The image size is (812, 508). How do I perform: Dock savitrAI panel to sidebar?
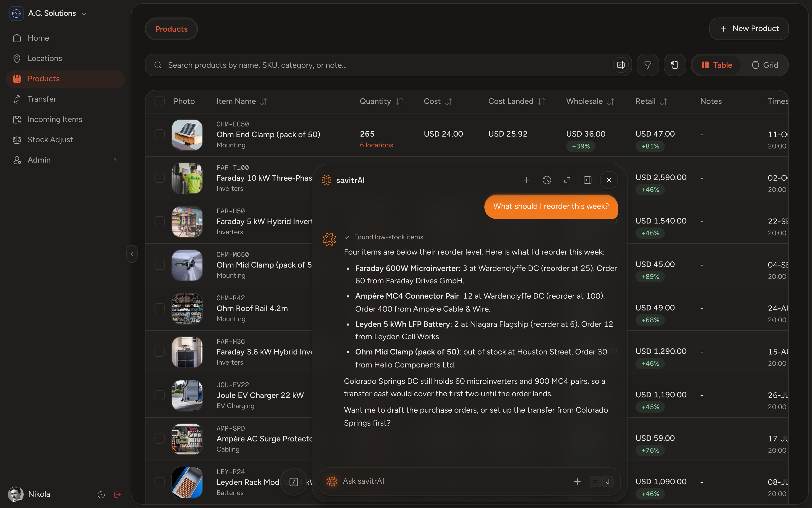(x=588, y=180)
